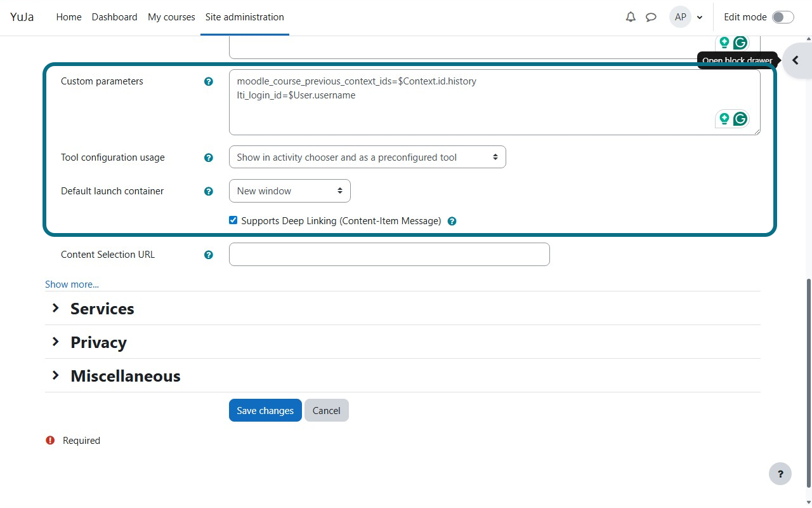Open My courses in the top navigation
The width and height of the screenshot is (812, 508).
click(x=171, y=17)
